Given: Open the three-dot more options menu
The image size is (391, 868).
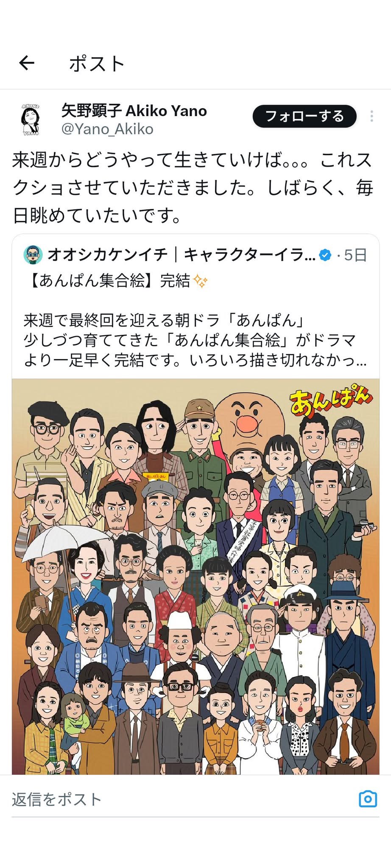Looking at the screenshot, I should coord(371,116).
